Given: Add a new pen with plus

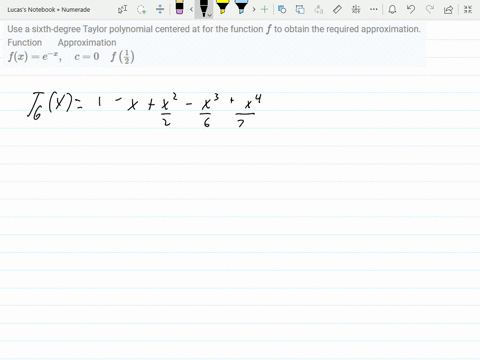Looking at the screenshot, I should [x=264, y=9].
